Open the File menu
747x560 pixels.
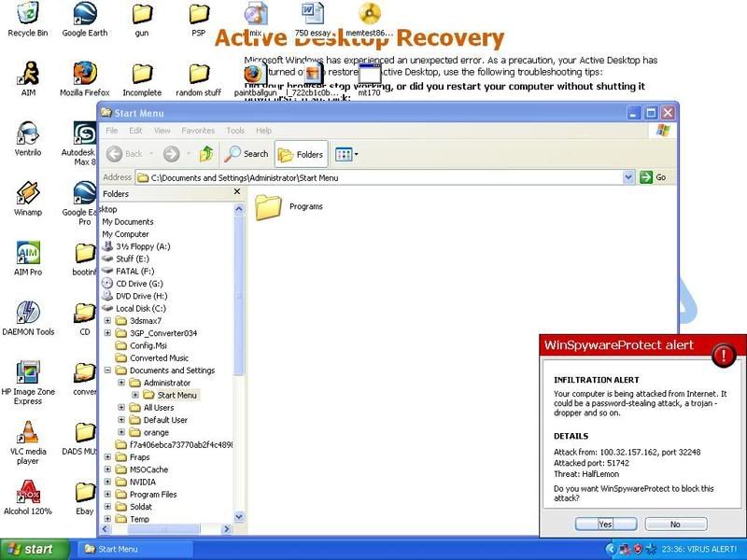(x=112, y=131)
